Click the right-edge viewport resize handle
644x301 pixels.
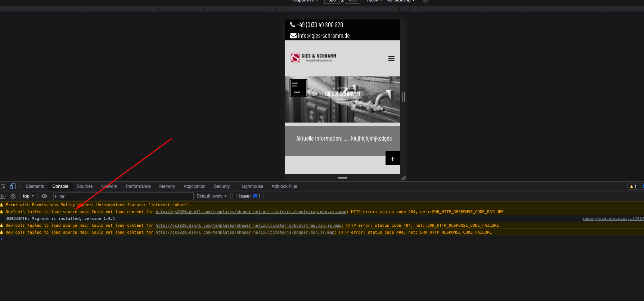pos(404,97)
